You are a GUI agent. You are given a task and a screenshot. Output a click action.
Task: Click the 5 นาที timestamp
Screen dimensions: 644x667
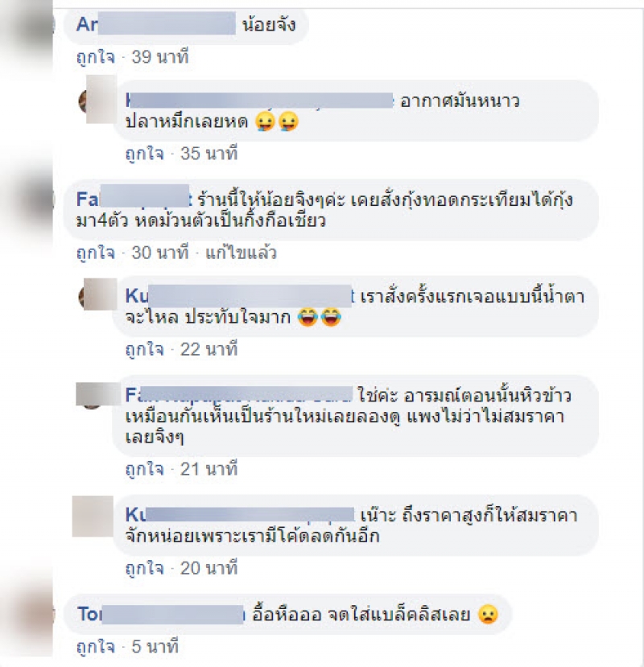(x=155, y=647)
